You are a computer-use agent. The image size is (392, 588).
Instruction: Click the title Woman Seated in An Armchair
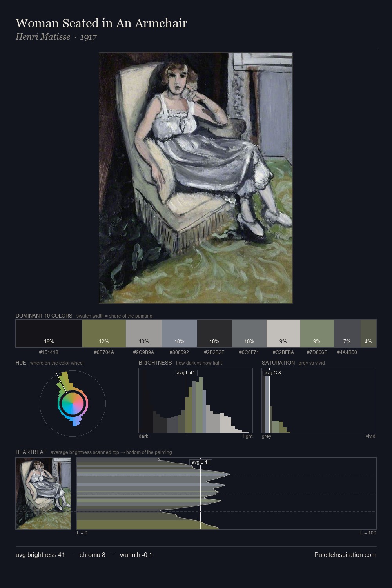tap(102, 23)
